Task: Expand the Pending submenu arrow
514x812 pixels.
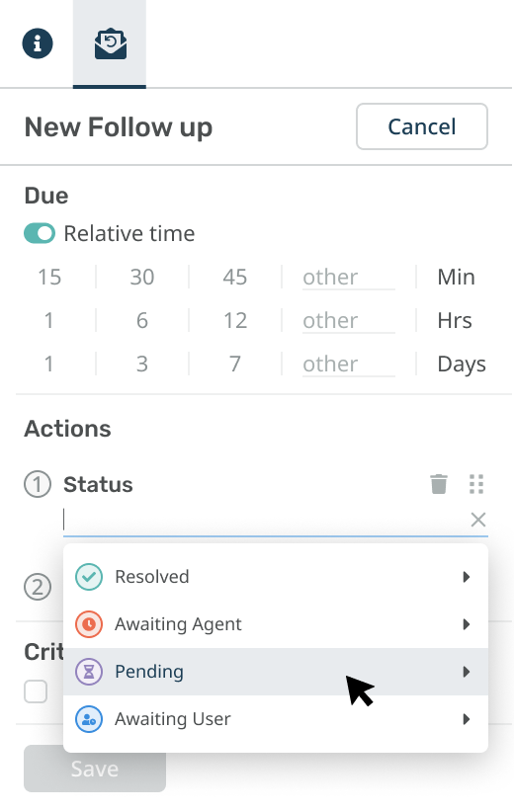Action: point(467,672)
